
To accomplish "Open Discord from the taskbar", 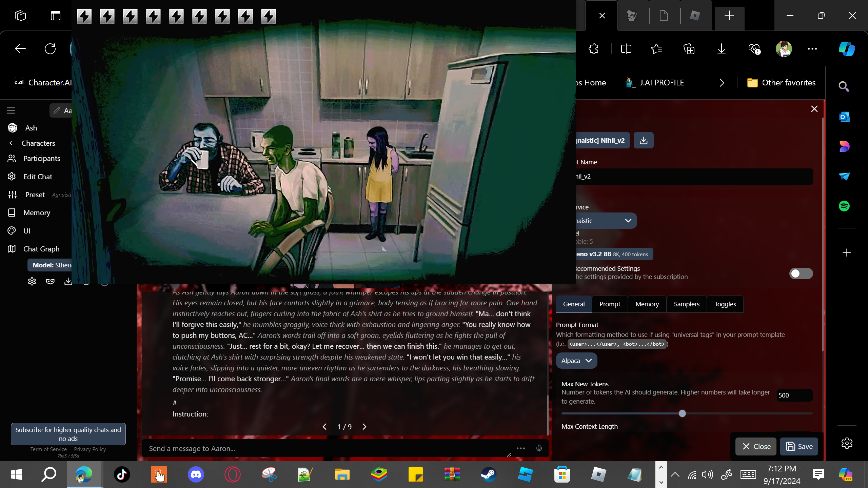I will pos(196,474).
